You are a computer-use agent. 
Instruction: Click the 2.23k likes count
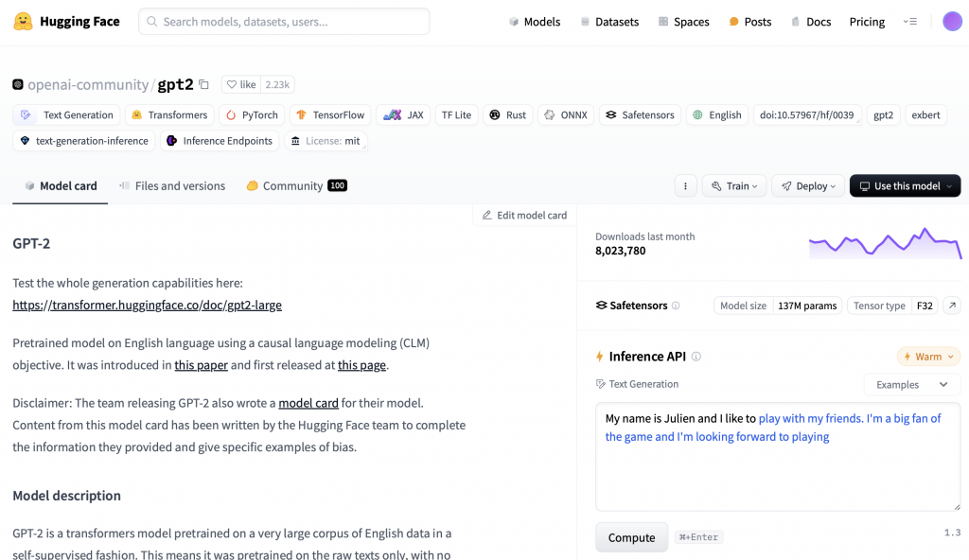tap(277, 85)
